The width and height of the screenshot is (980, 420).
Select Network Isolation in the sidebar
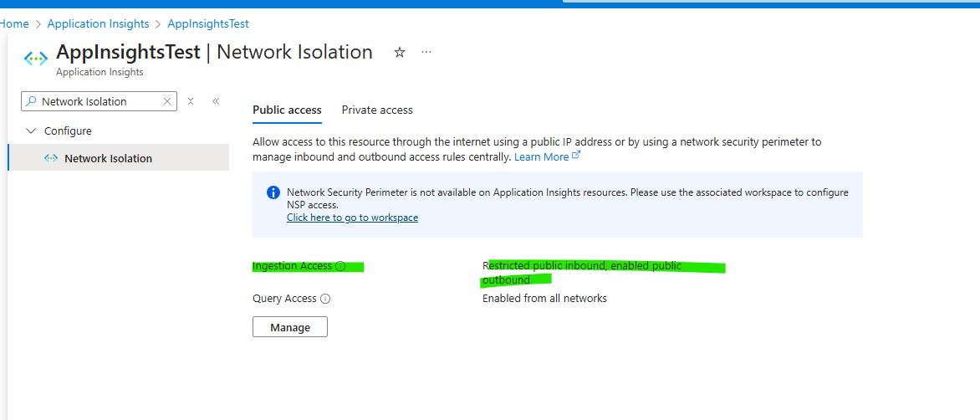108,158
